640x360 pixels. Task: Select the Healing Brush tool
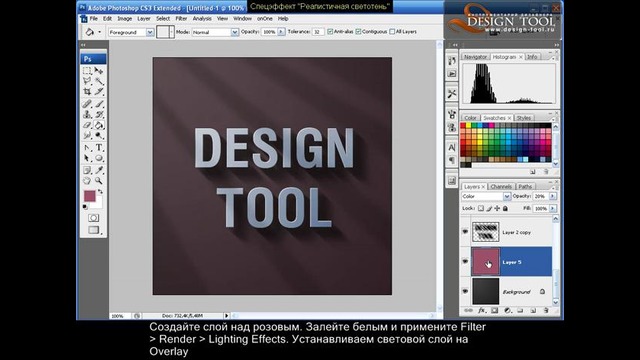(87, 104)
